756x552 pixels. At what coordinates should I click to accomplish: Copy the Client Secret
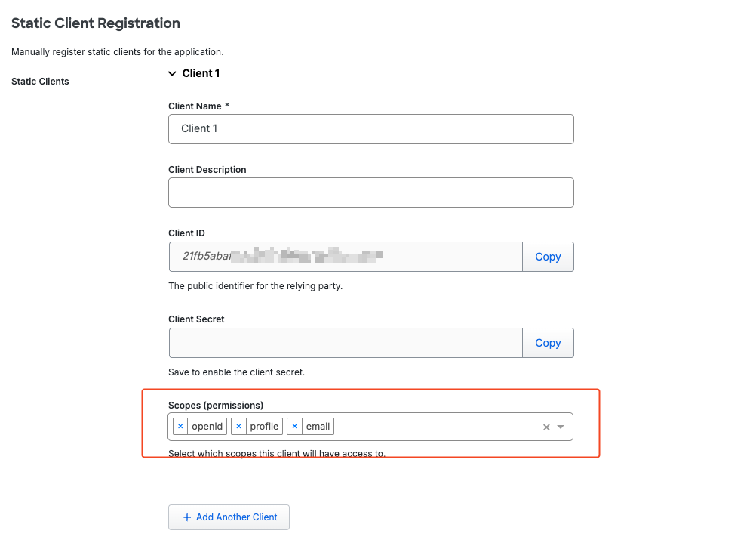(x=548, y=343)
